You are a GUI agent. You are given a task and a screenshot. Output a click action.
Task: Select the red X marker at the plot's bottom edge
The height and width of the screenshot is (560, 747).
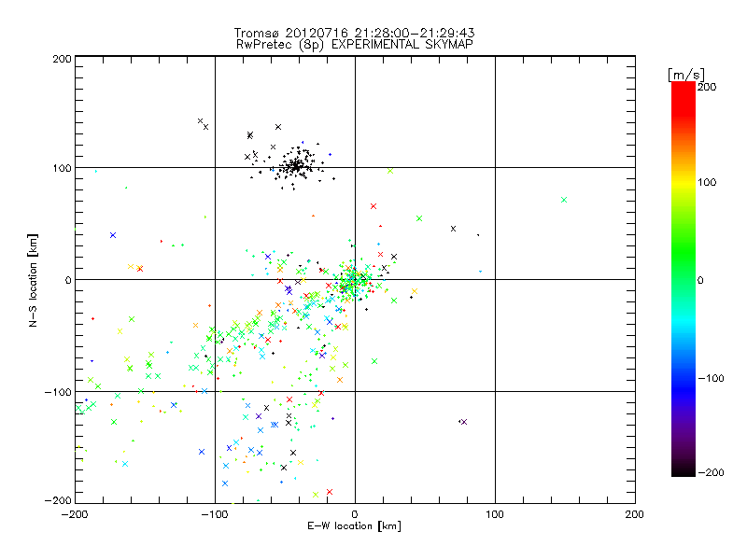coord(330,492)
